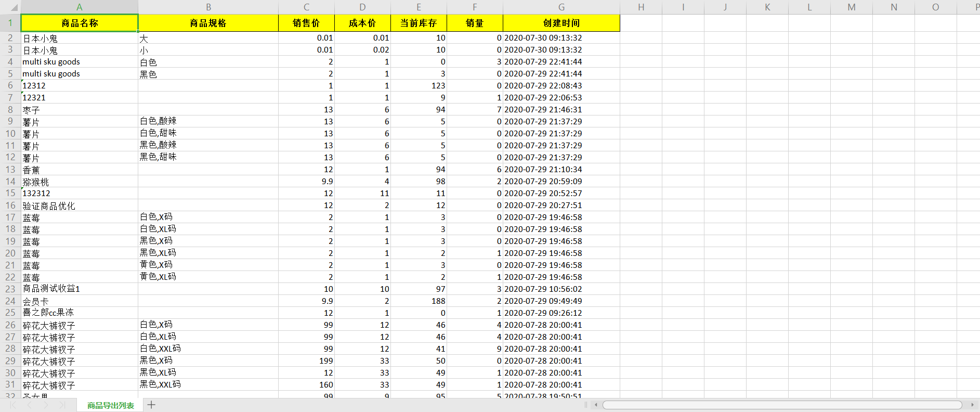Select the 白色,XXL码 spec cell
This screenshot has height=412, width=980.
tap(208, 349)
